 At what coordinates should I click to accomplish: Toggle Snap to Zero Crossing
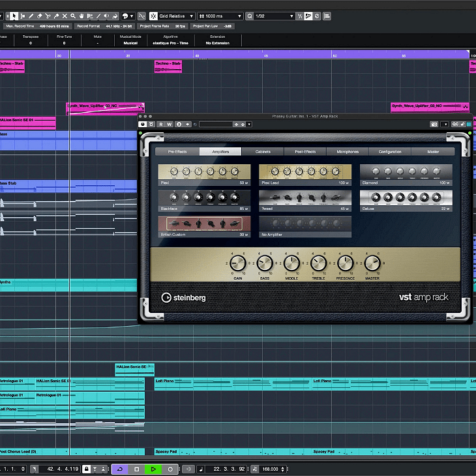tap(141, 16)
